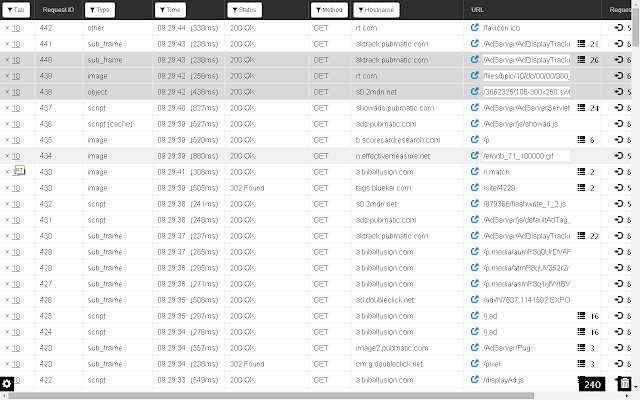Show the 6 parameters list for request 435
The width and height of the screenshot is (640, 400).
[586, 140]
